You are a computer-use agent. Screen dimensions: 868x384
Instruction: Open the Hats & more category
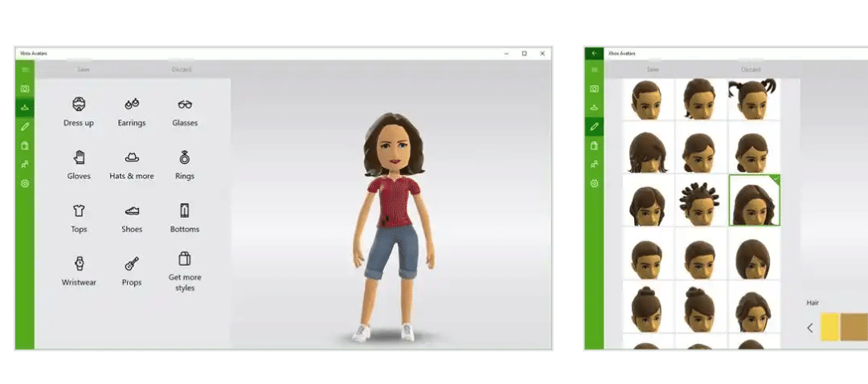(132, 165)
